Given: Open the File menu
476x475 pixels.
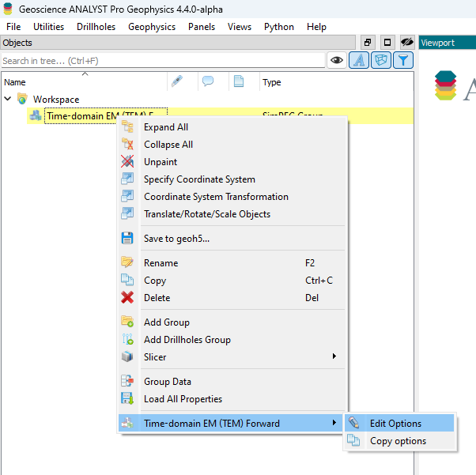Looking at the screenshot, I should pos(13,27).
